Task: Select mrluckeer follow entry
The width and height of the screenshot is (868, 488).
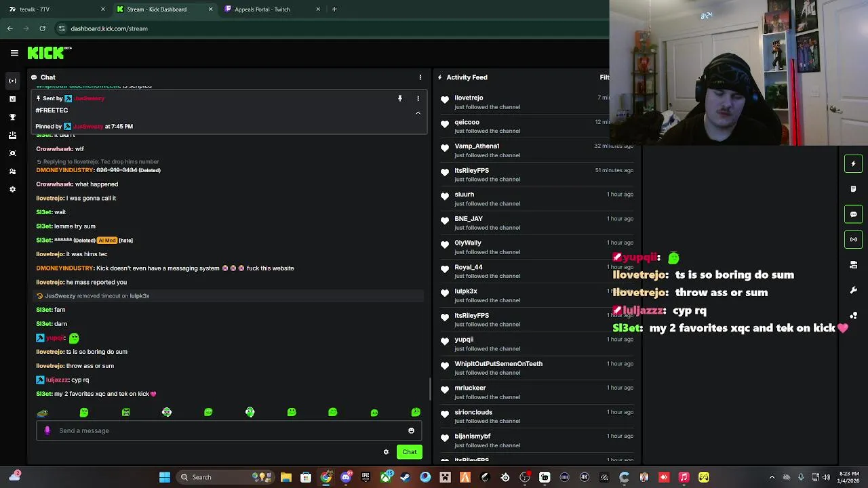Action: (x=537, y=392)
